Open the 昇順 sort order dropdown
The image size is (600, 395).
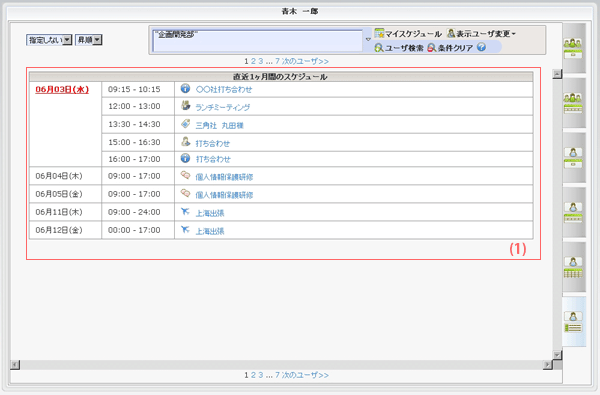(x=88, y=40)
